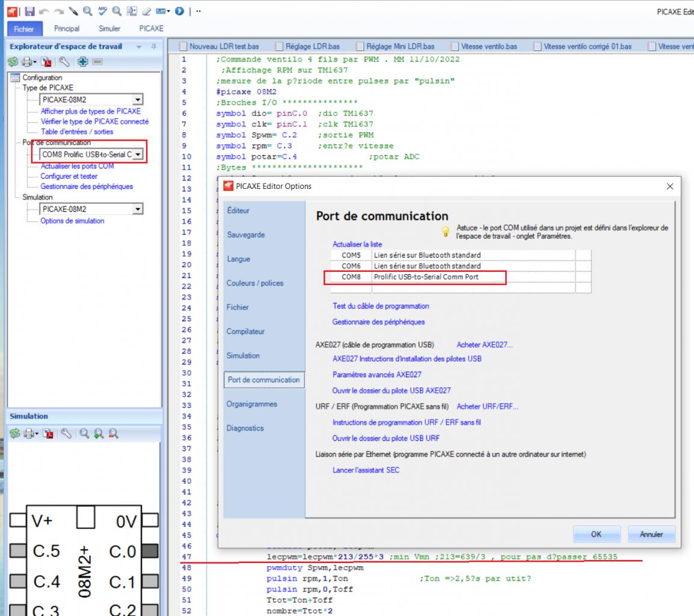Image resolution: width=694 pixels, height=616 pixels.
Task: Click the green refresh icon in workspace explorer
Action: (x=14, y=61)
